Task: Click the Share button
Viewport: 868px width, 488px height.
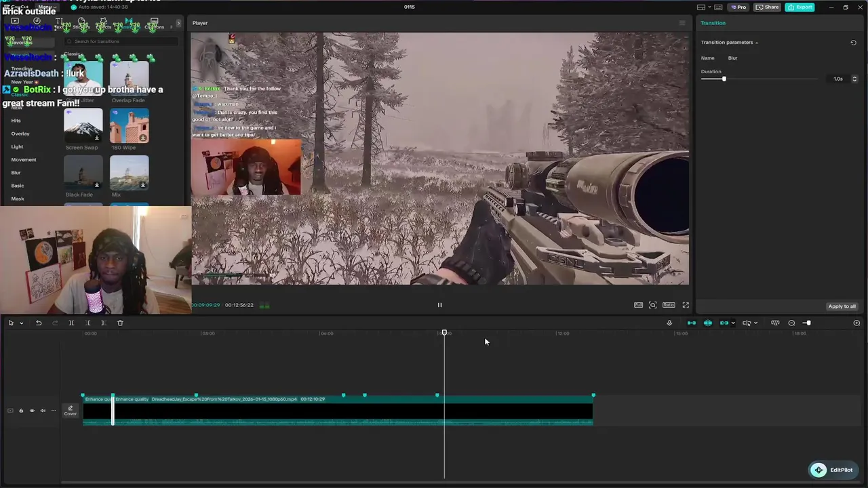Action: click(768, 7)
